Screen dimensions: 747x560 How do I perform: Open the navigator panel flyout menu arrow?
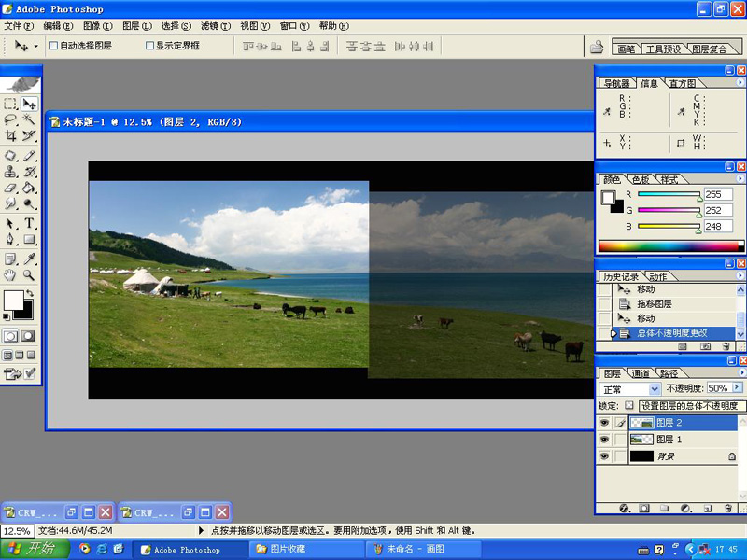pyautogui.click(x=740, y=83)
